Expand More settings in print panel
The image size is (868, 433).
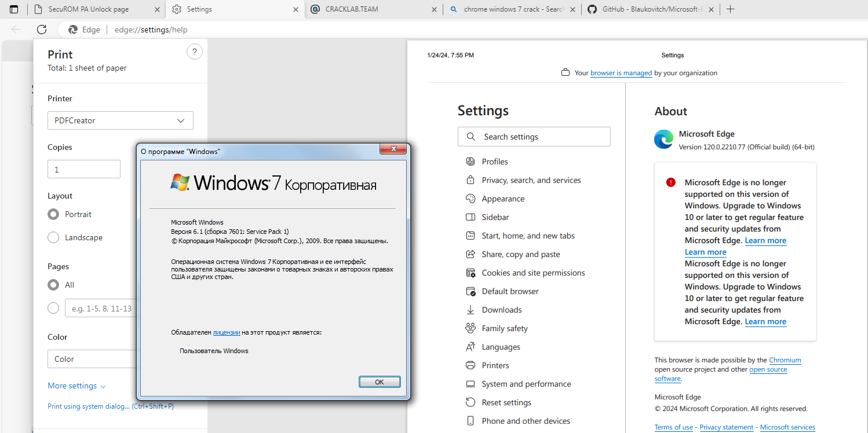tap(77, 386)
